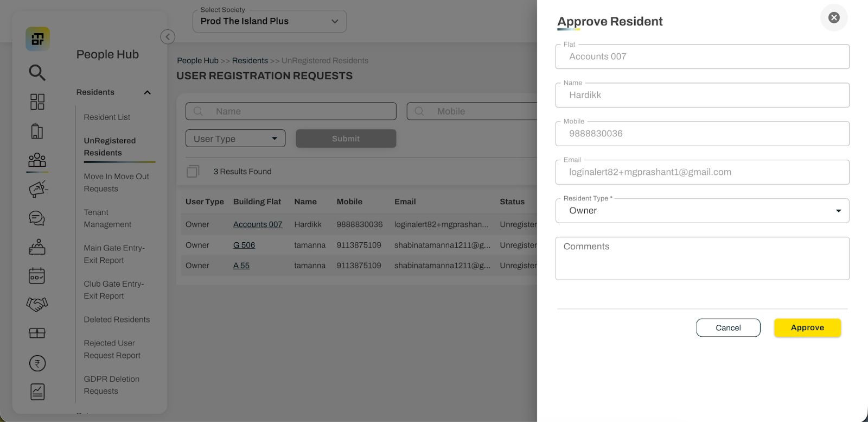Image resolution: width=868 pixels, height=422 pixels.
Task: Open the A 55 flat link
Action: 241,266
